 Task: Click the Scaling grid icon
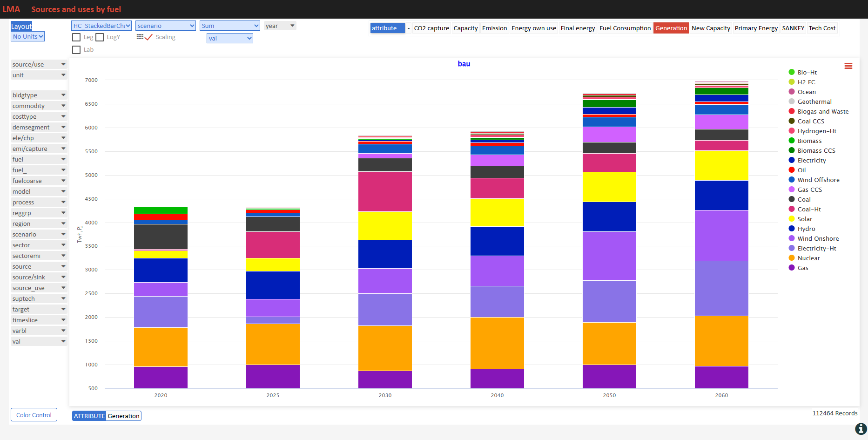tap(140, 37)
